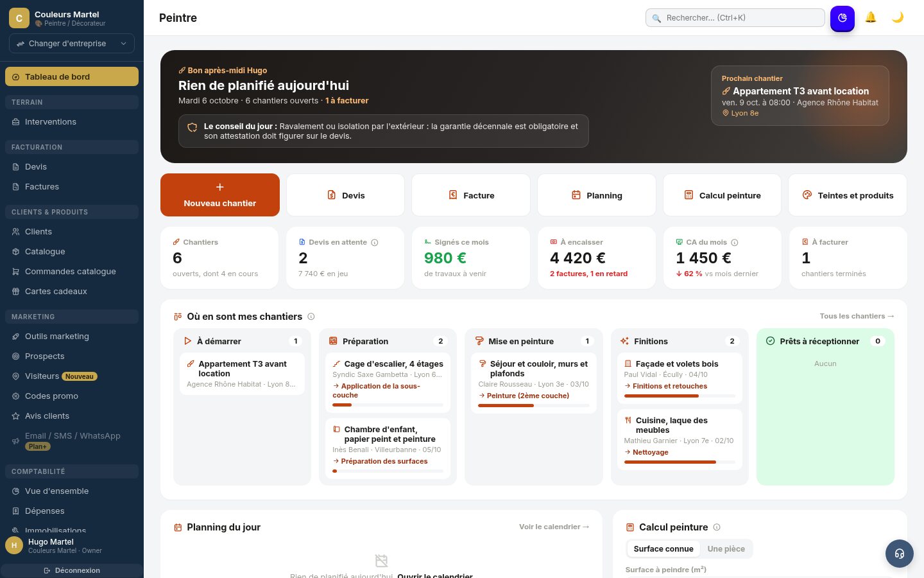Click Hugo Martel user avatar
This screenshot has height=578, width=924.
coord(14,545)
